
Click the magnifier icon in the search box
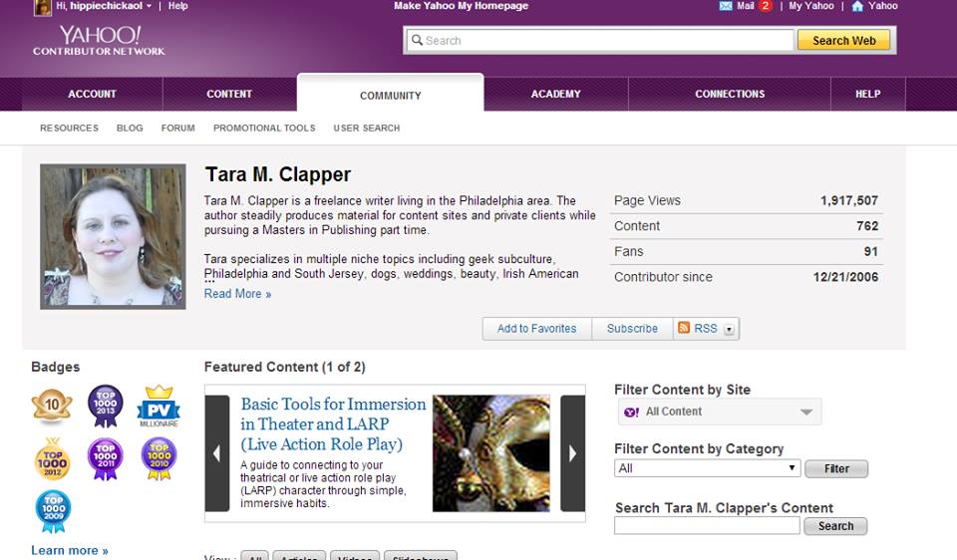417,40
